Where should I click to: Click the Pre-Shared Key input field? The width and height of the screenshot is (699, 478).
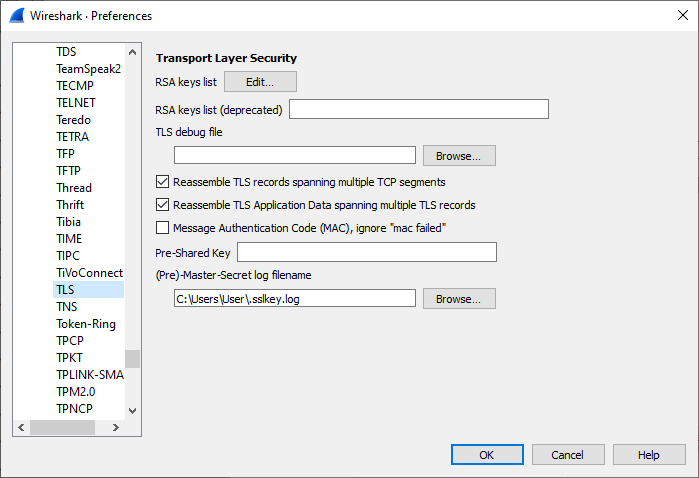pyautogui.click(x=366, y=252)
